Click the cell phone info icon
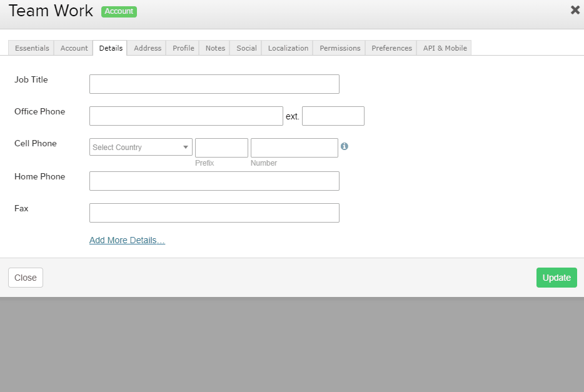 coord(344,146)
